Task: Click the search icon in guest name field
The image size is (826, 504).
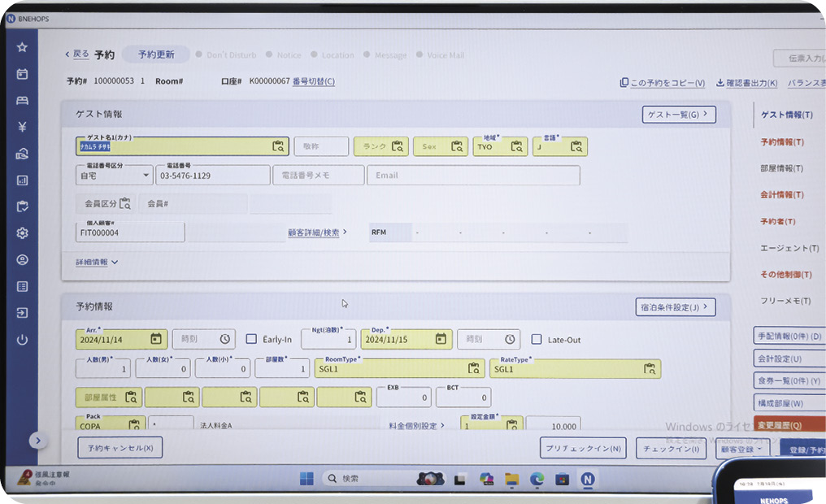Action: [278, 147]
